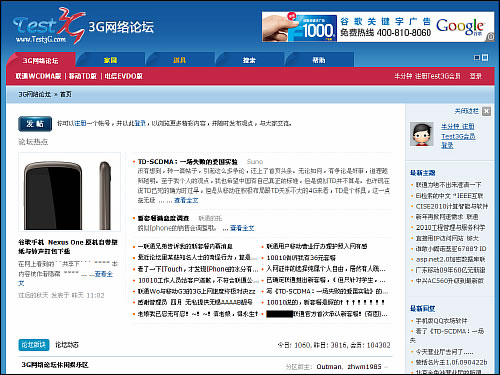Screen dimensions: 500x375
Task: Click 查看全文 on the iPhone excerpt
Action: click(242, 228)
